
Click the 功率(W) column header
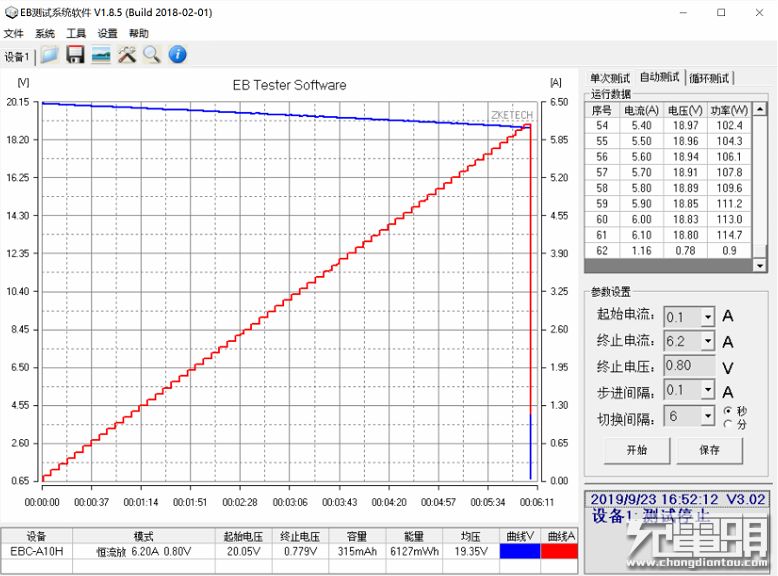coord(729,110)
